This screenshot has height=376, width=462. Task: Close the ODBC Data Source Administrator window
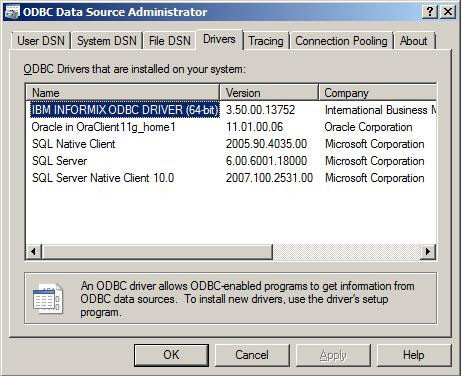pos(448,12)
